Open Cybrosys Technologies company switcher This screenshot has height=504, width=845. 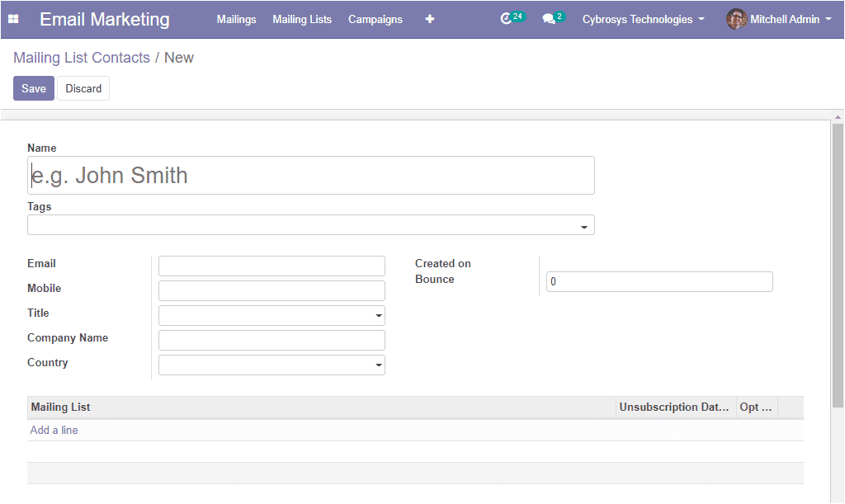(644, 20)
